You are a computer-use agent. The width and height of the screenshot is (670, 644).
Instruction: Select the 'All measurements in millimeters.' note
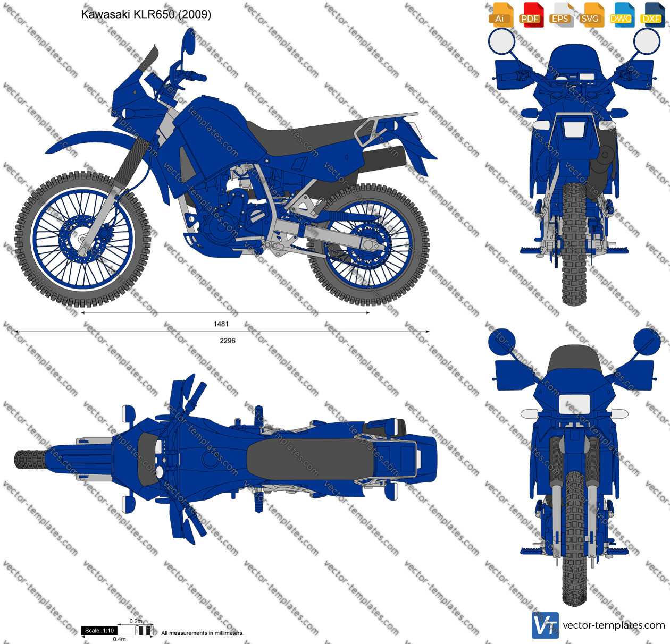click(x=202, y=633)
